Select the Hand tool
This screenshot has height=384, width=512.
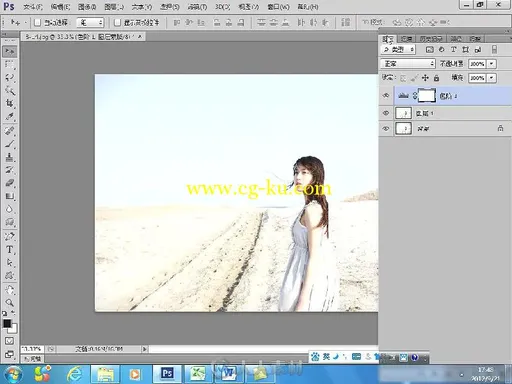(10, 290)
